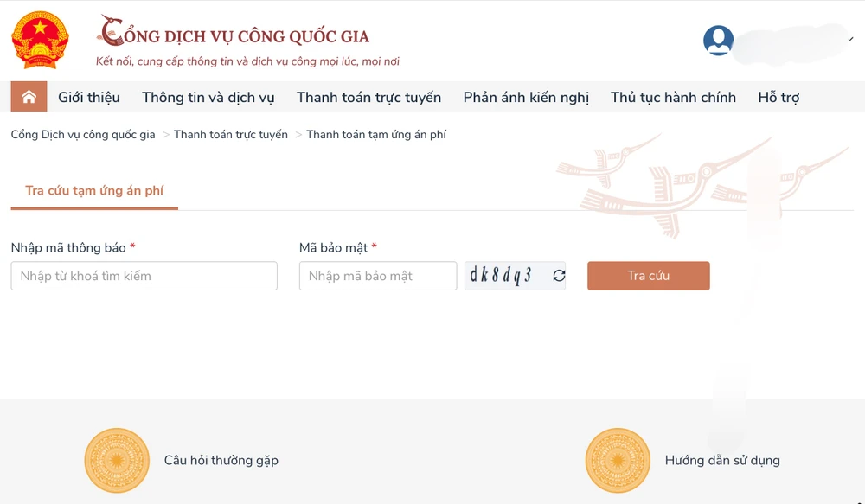Open the Giới thiệu menu
865x504 pixels.
point(89,97)
